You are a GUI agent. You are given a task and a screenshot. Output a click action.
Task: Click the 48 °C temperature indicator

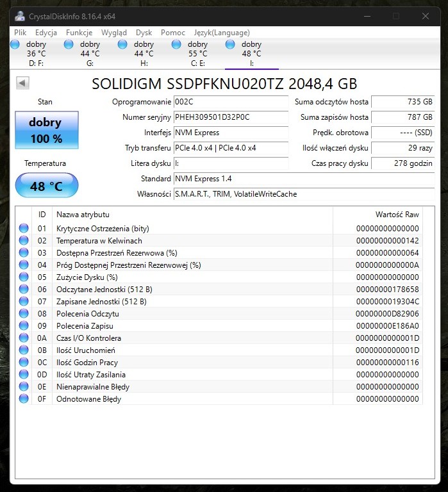(46, 186)
